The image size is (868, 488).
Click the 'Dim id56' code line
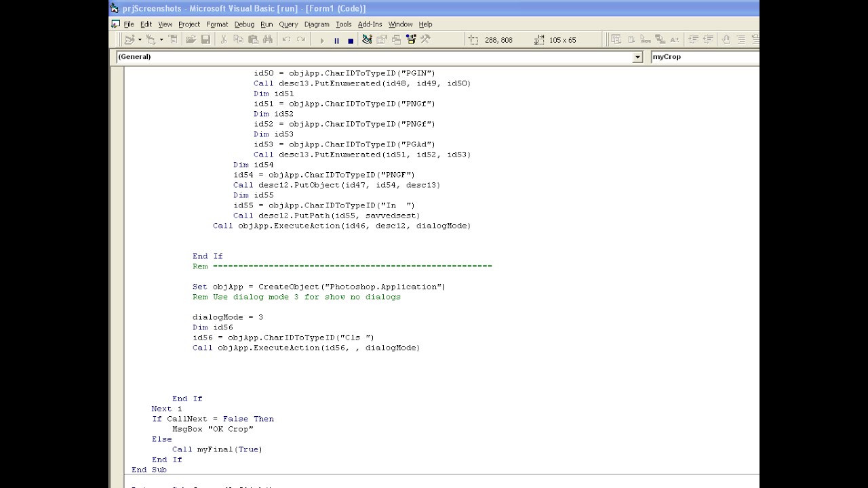coord(213,327)
